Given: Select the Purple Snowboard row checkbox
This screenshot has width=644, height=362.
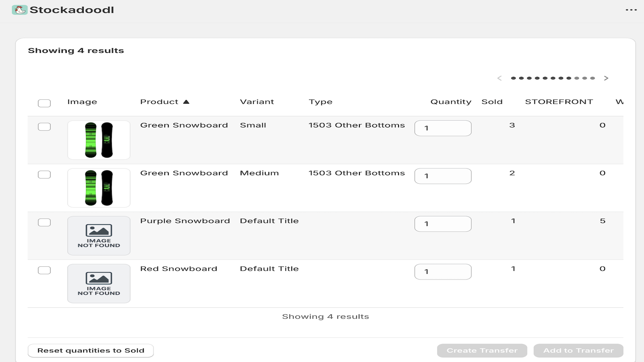Looking at the screenshot, I should click(44, 222).
